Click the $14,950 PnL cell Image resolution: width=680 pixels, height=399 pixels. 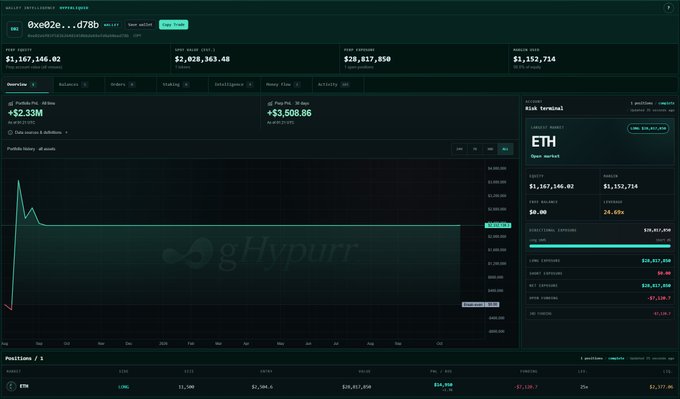(x=443, y=386)
